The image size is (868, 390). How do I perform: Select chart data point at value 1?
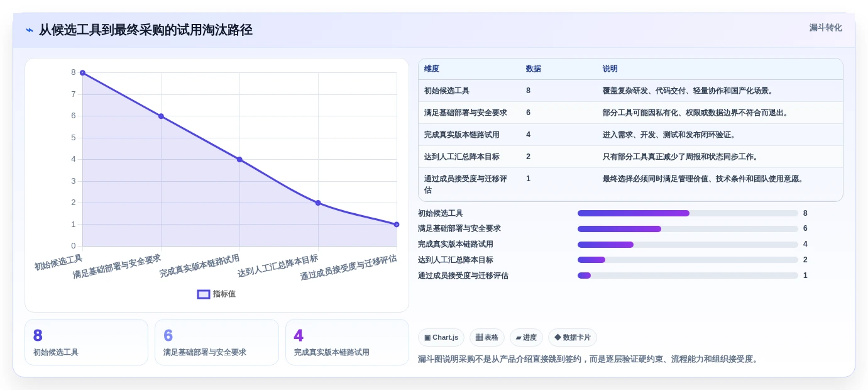pyautogui.click(x=397, y=225)
